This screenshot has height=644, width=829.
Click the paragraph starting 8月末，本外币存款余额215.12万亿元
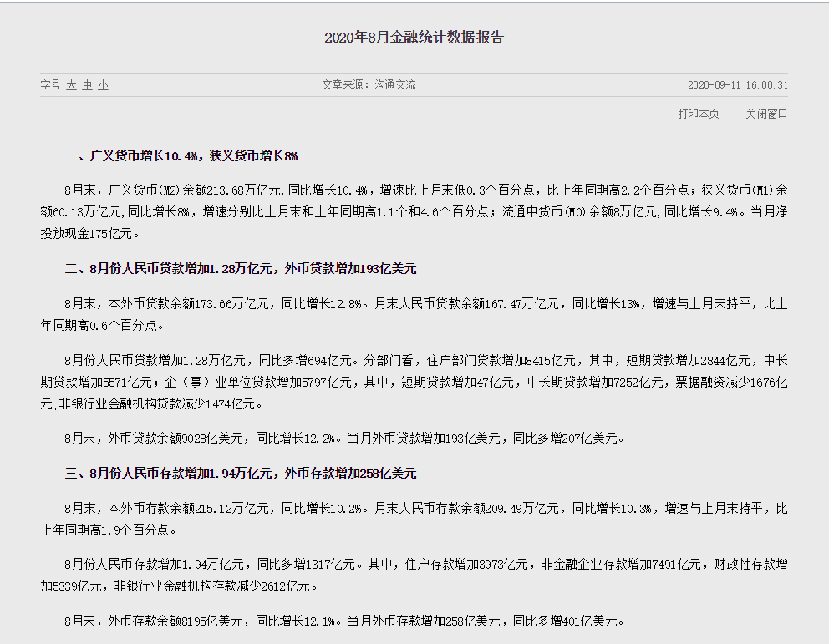pyautogui.click(x=414, y=519)
